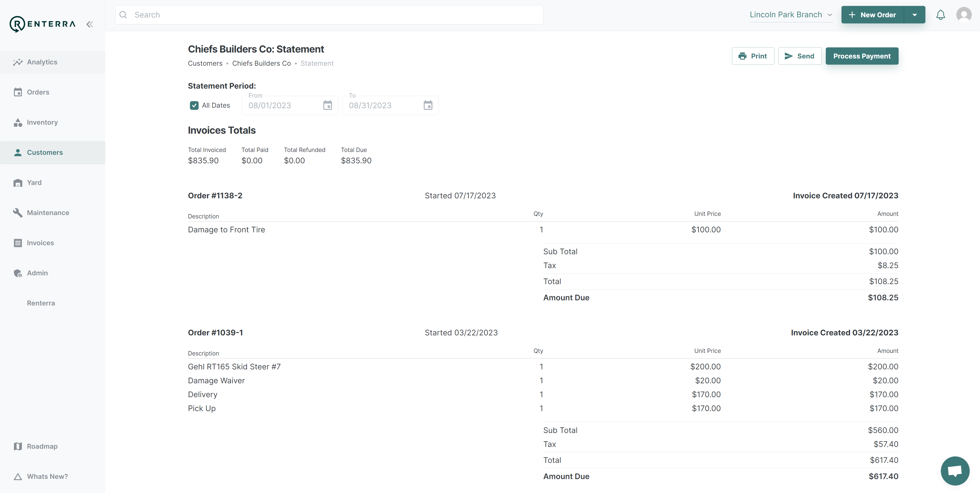Collapse the sidebar with double-chevron icon
Viewport: 980px width, 493px height.
pyautogui.click(x=90, y=24)
